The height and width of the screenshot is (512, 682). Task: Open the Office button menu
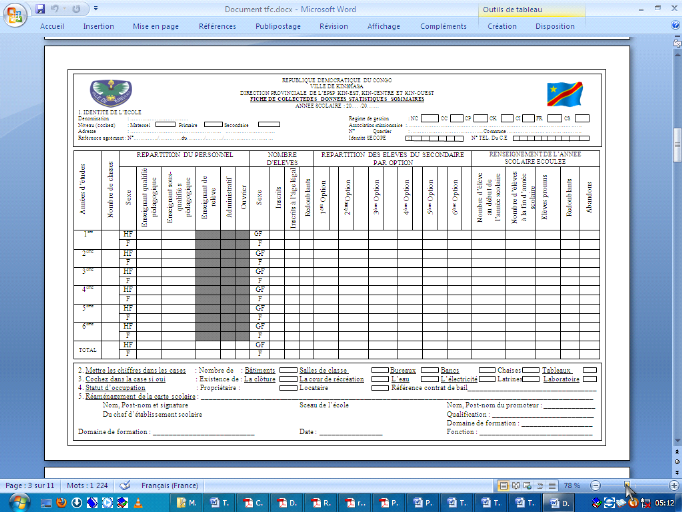(x=15, y=15)
